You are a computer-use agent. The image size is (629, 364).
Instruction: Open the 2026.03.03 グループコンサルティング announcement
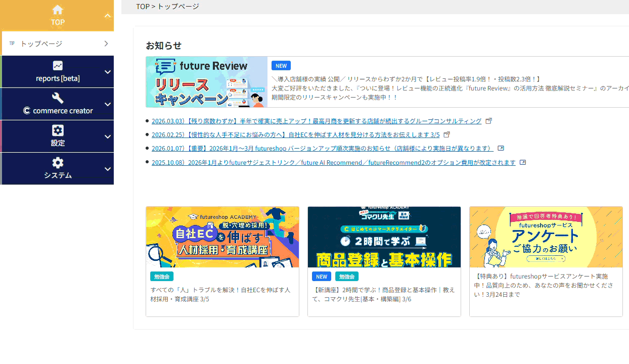[317, 121]
